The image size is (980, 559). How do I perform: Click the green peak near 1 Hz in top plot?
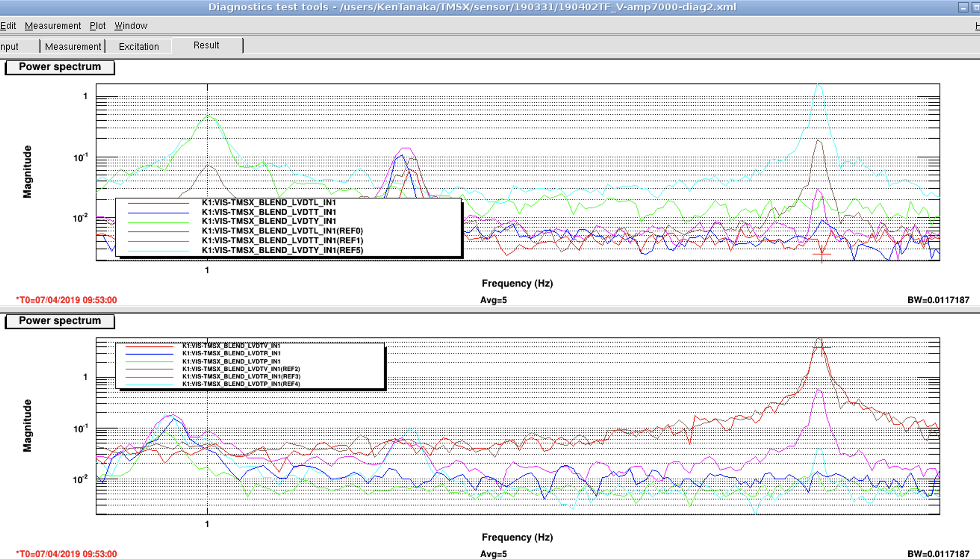point(208,115)
